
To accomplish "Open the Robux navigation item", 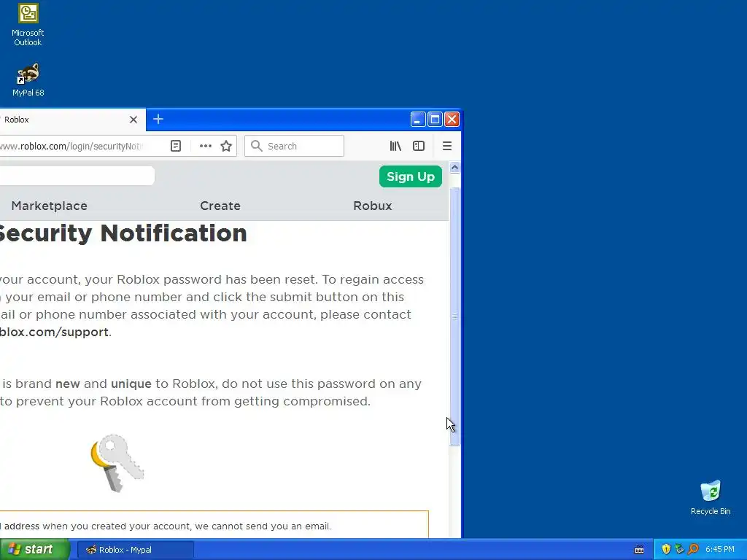I will 373,206.
